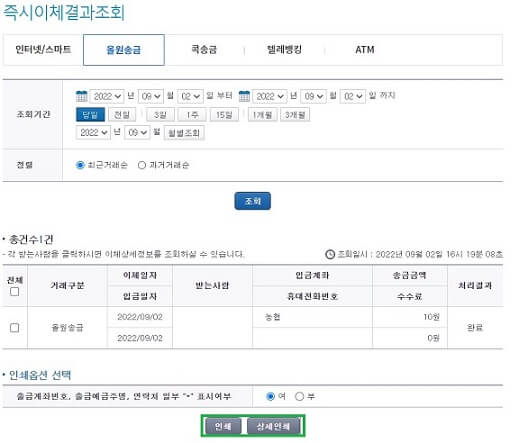
Task: Switch to the ATM tab
Action: pos(365,50)
